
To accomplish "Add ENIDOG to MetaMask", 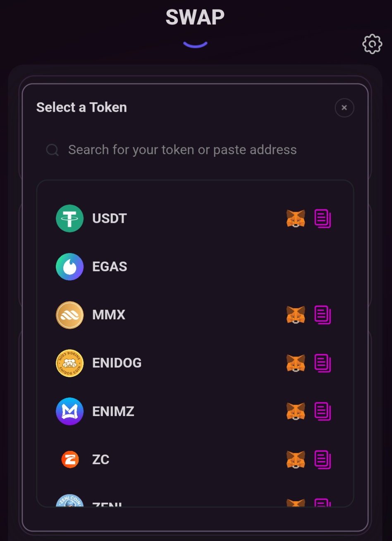I will point(296,363).
